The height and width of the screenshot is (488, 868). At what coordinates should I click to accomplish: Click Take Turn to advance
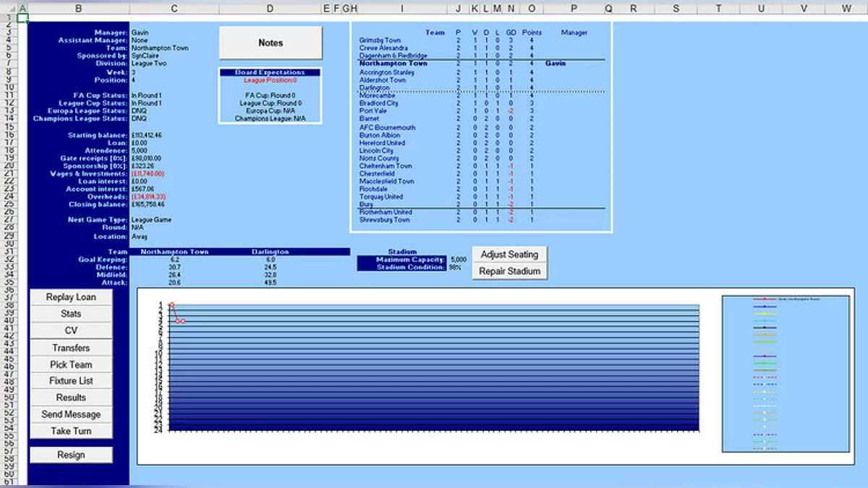coord(71,431)
